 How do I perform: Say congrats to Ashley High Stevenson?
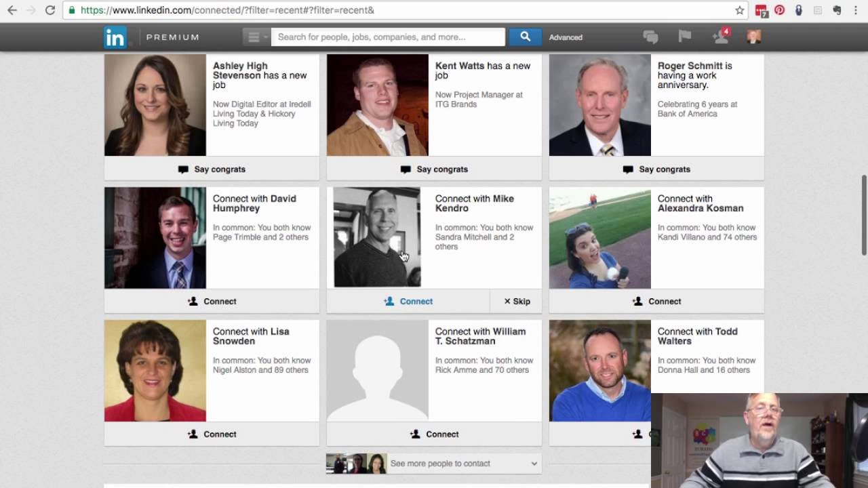[212, 169]
